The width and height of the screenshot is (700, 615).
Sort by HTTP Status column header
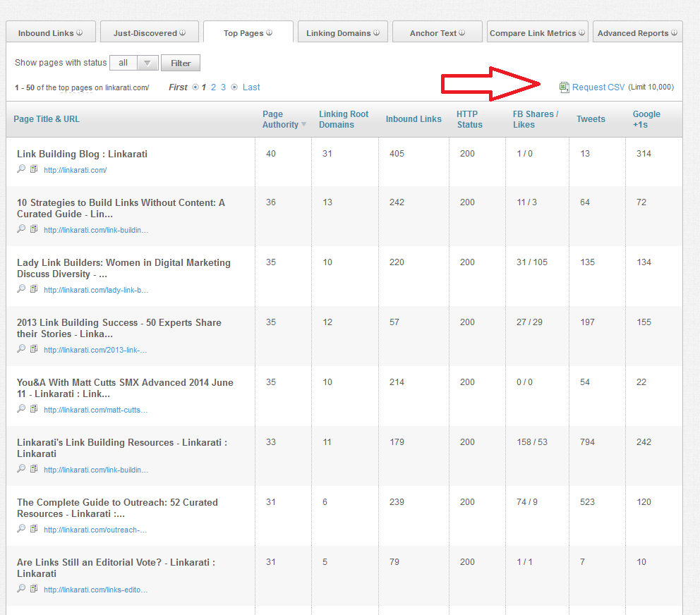[470, 119]
